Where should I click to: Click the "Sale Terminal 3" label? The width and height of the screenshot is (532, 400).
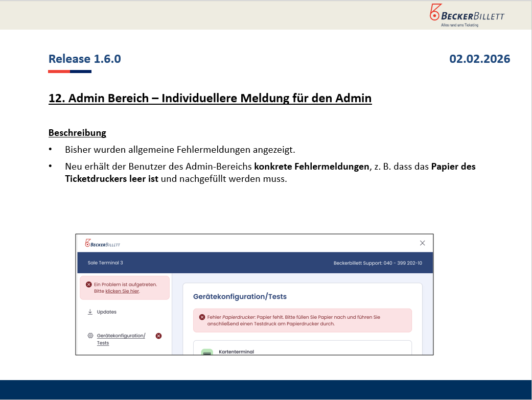(x=105, y=263)
